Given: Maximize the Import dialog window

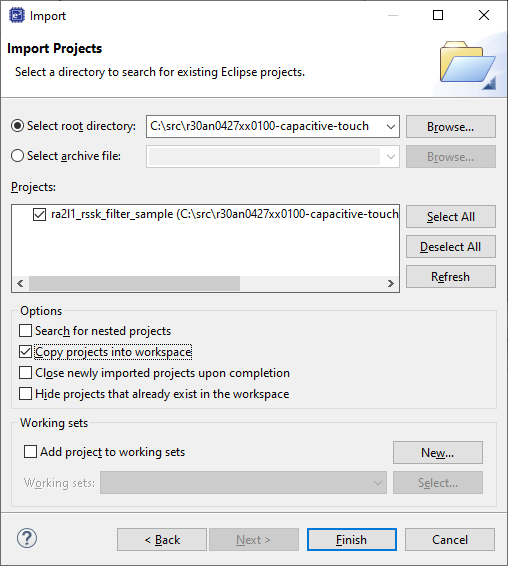Looking at the screenshot, I should pos(438,15).
